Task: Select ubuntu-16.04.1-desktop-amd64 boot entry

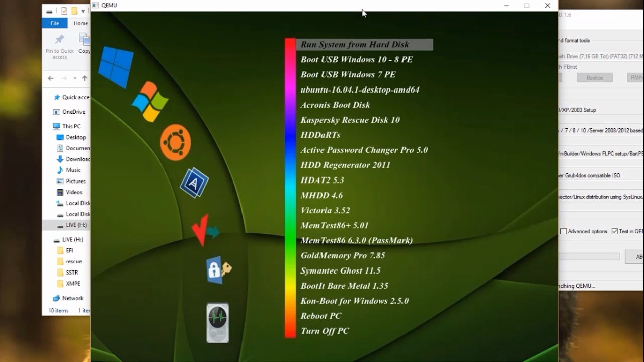Action: pyautogui.click(x=360, y=89)
